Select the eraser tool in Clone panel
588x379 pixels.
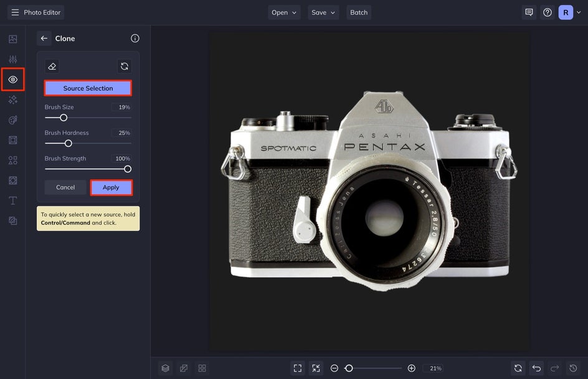pyautogui.click(x=52, y=67)
